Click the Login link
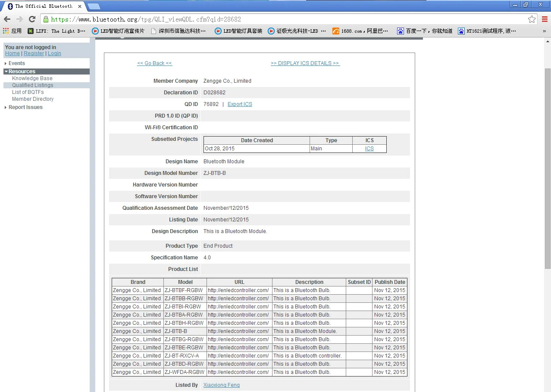 pos(54,53)
